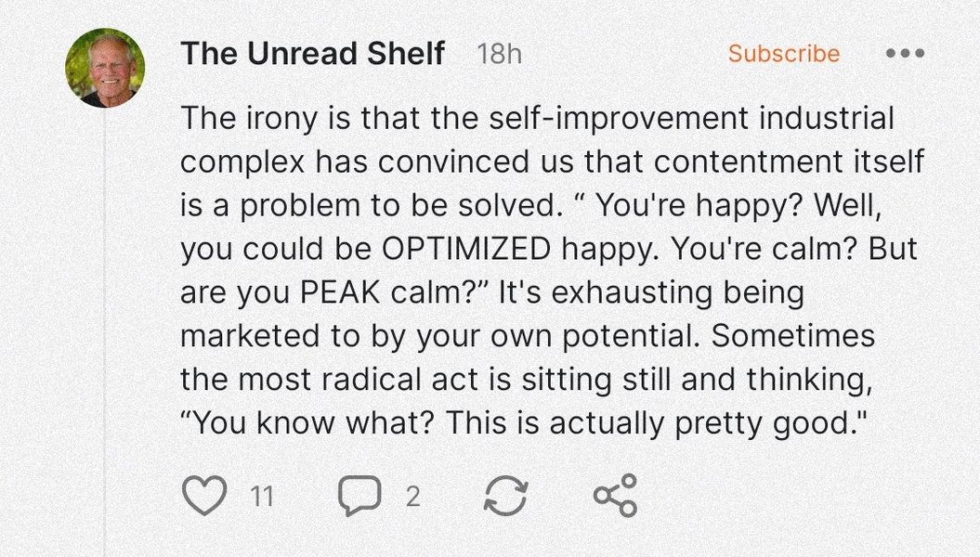
Task: Open the three-dot more options menu
Action: coord(905,53)
